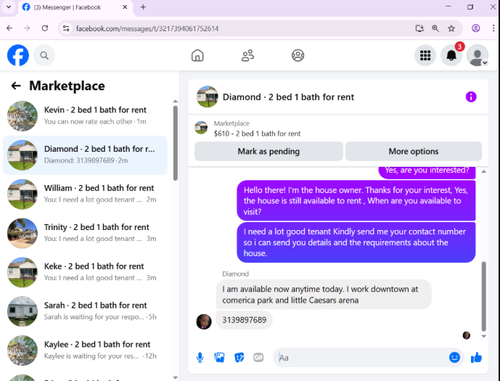Screen dimensions: 500x381
Task: Choose a sticker
Action: [x=239, y=358]
